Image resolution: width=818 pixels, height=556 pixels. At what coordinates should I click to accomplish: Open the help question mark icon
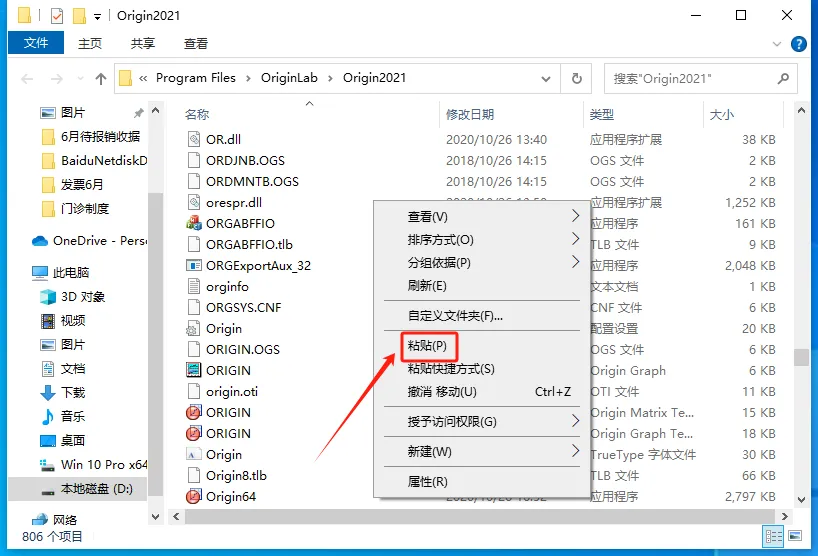click(x=799, y=44)
